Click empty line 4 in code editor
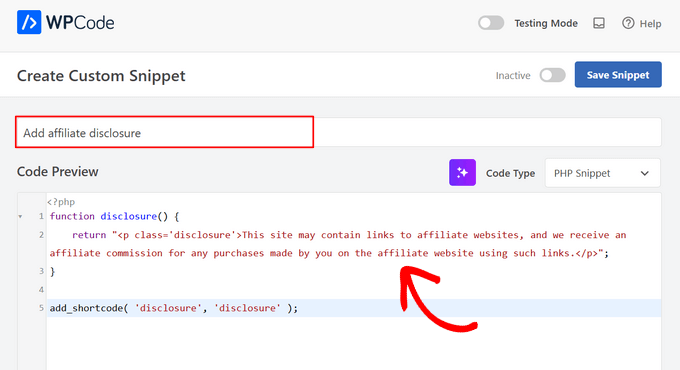 pos(354,290)
